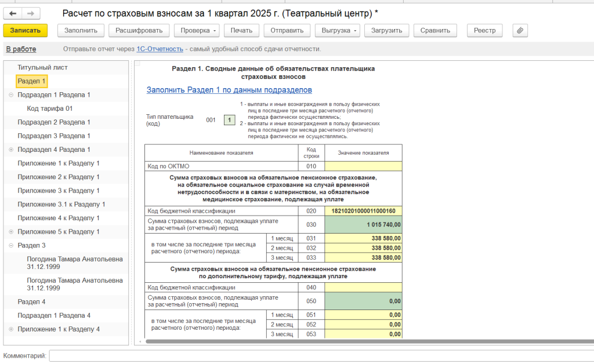This screenshot has height=364, width=594.
Task: Click the Код по ОКТМО value field
Action: (363, 166)
